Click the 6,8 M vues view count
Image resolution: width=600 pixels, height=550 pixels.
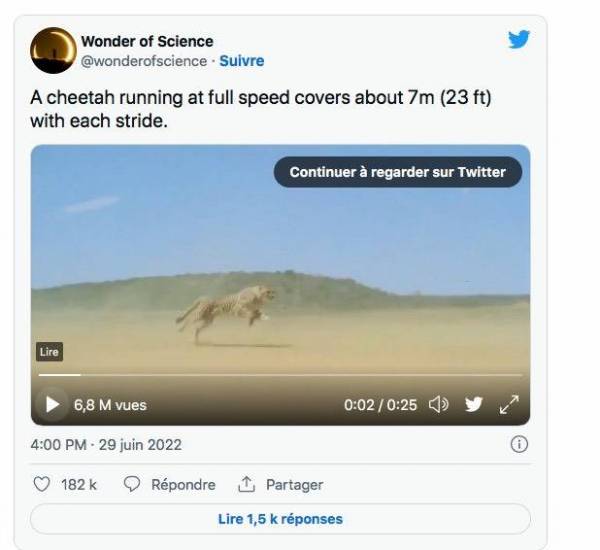110,405
